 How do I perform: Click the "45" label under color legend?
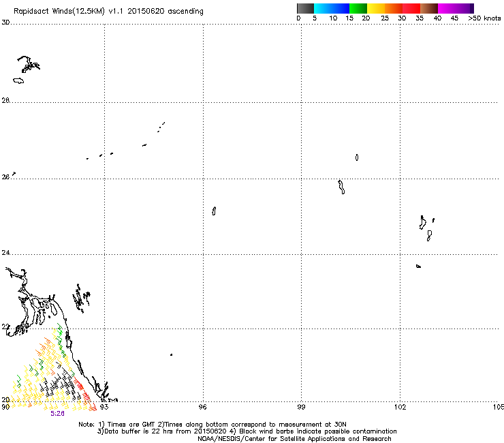454,18
